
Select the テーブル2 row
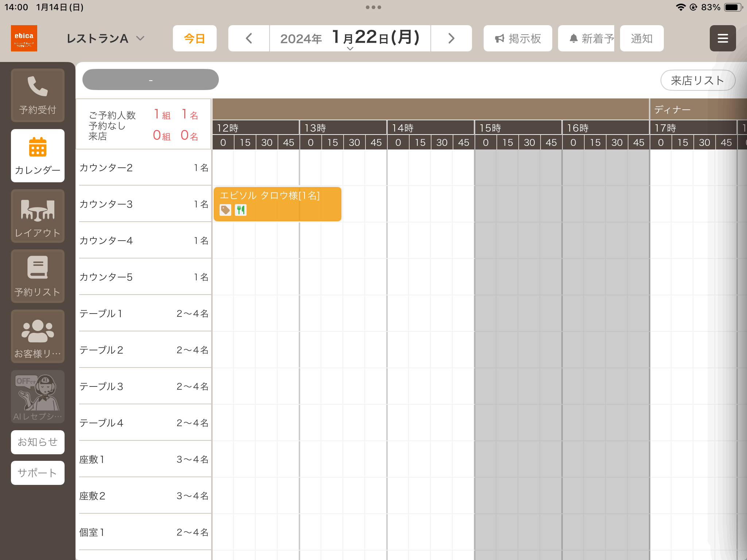click(144, 350)
